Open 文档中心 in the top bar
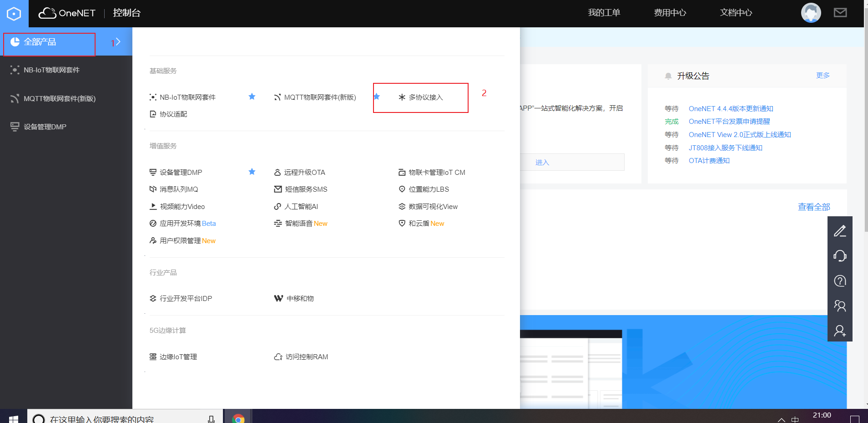Viewport: 868px width, 423px height. tap(736, 13)
